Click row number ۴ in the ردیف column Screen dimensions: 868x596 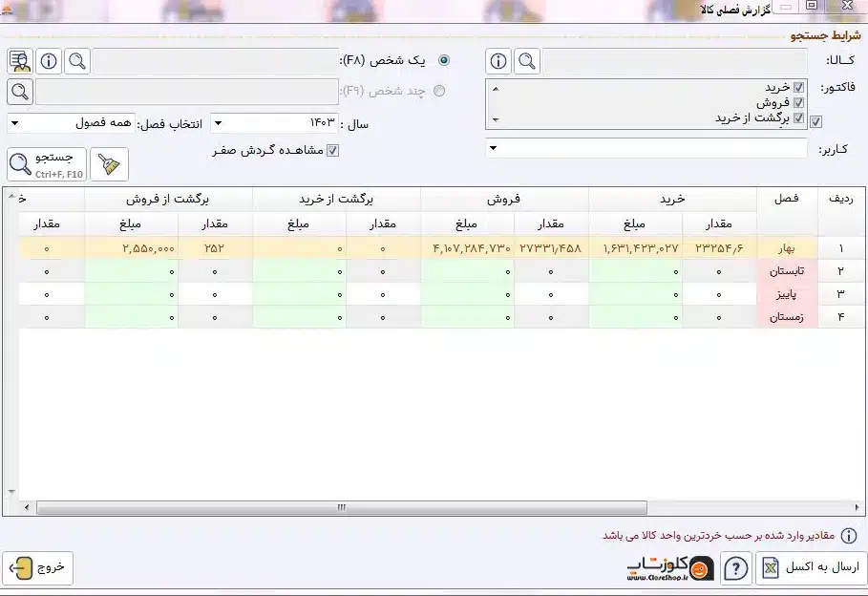tap(841, 317)
